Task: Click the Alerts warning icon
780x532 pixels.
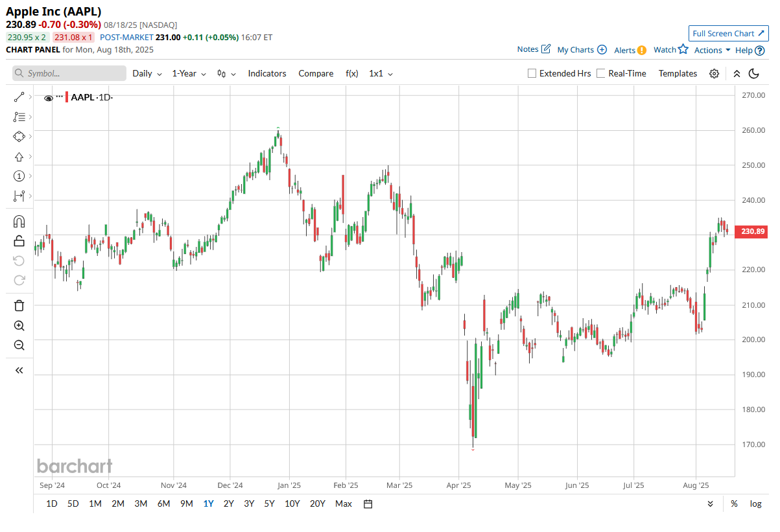Action: point(641,50)
